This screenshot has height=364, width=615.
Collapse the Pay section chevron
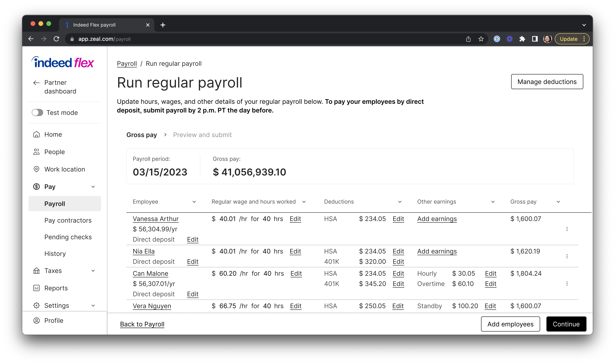(x=93, y=187)
